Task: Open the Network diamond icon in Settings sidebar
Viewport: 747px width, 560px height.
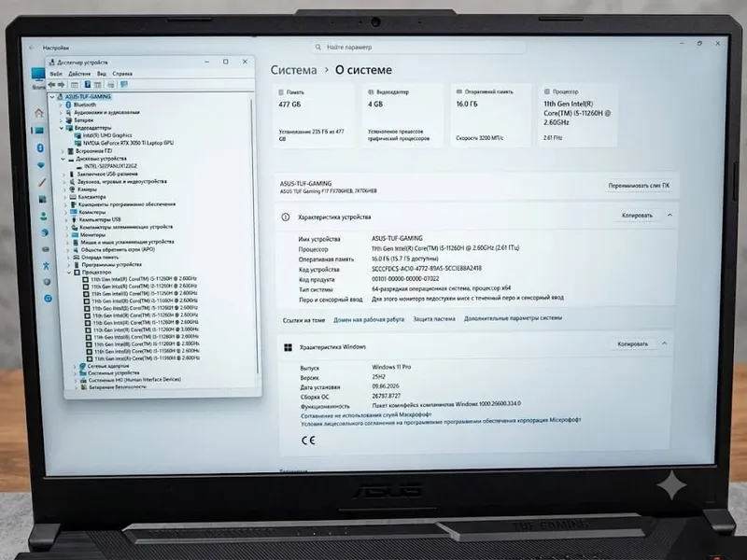Action: (41, 165)
